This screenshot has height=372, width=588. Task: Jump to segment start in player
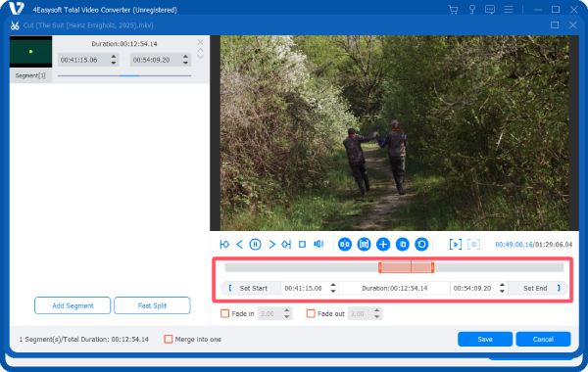point(224,245)
